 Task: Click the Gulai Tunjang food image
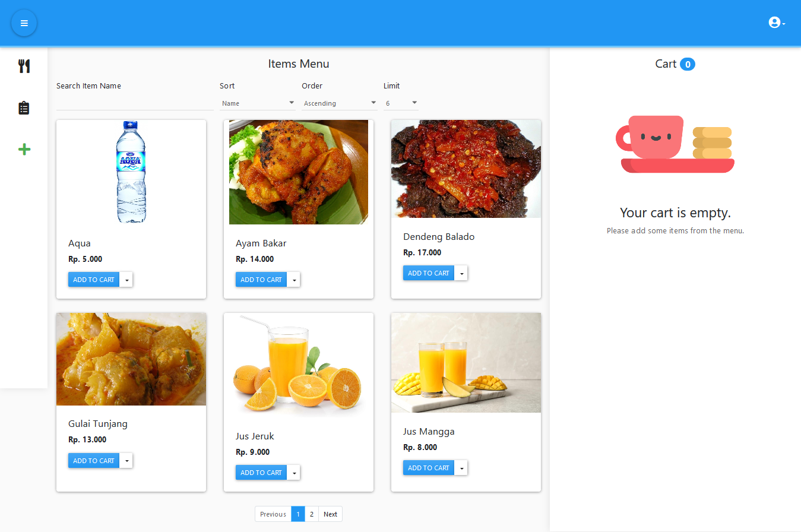pos(131,359)
